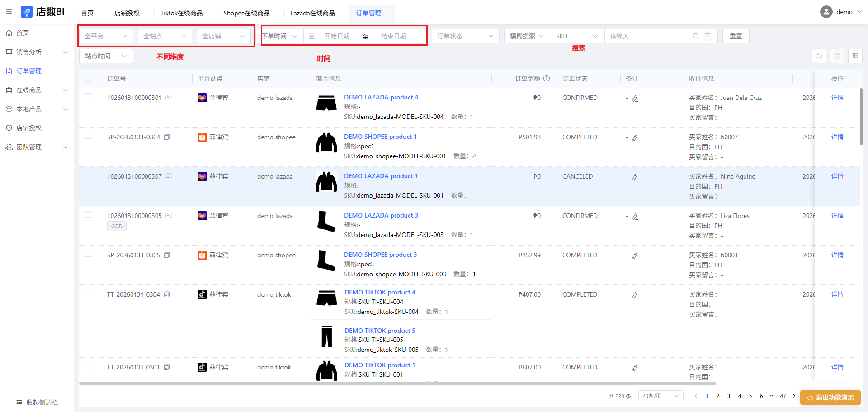The width and height of the screenshot is (868, 412).
Task: Toggle the select-all orders checkbox
Action: [x=88, y=79]
